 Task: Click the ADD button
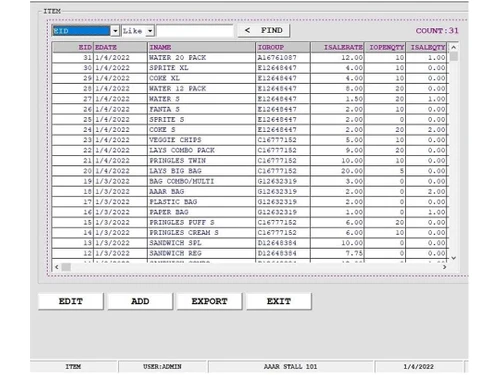click(x=140, y=301)
